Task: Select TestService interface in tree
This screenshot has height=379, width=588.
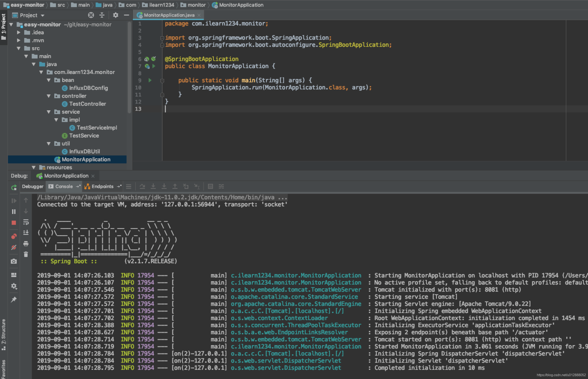Action: pos(80,136)
